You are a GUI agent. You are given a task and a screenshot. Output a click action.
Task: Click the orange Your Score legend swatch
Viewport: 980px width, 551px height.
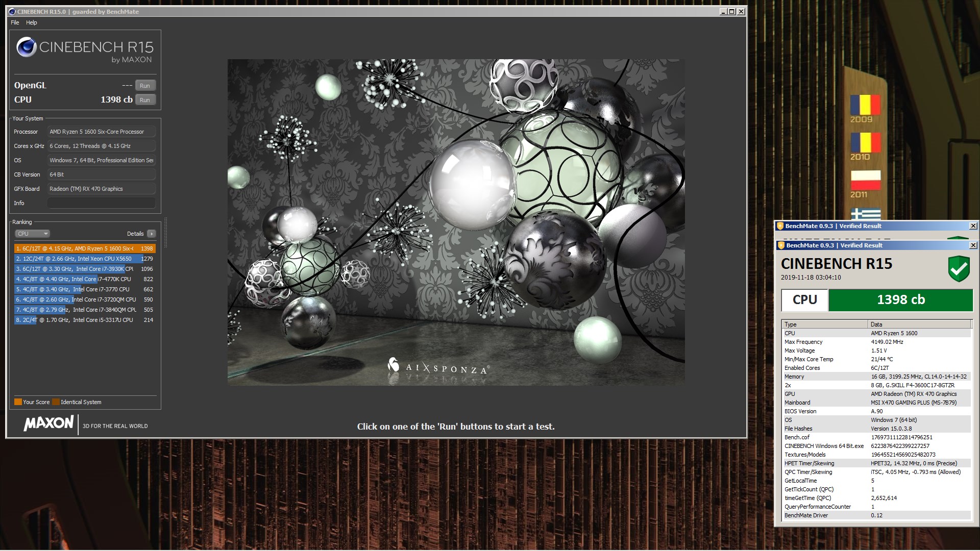point(18,402)
